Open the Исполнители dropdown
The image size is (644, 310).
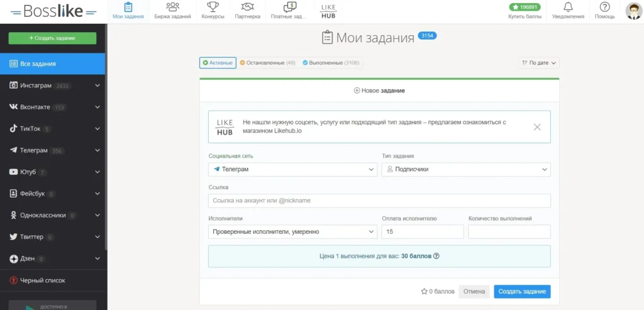292,231
